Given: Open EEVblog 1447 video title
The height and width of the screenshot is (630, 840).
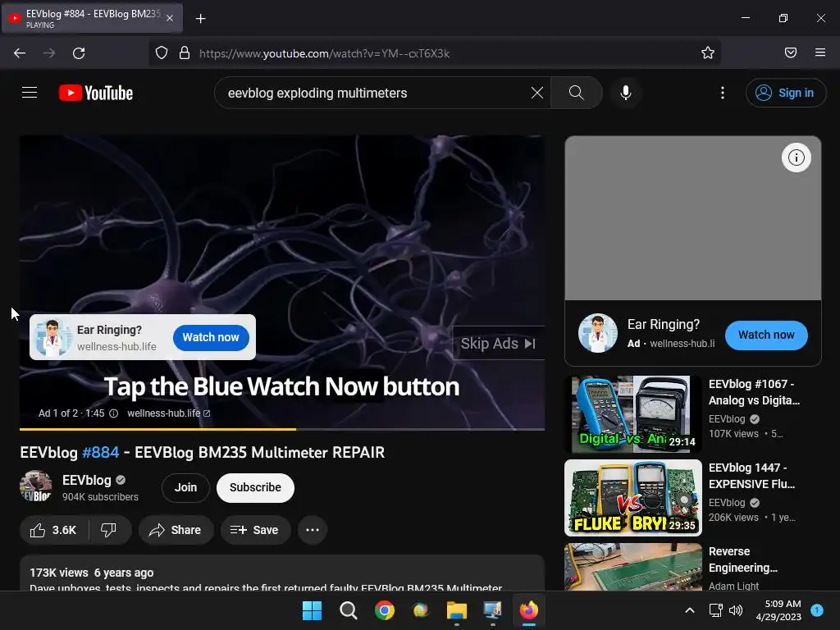Looking at the screenshot, I should tap(751, 476).
